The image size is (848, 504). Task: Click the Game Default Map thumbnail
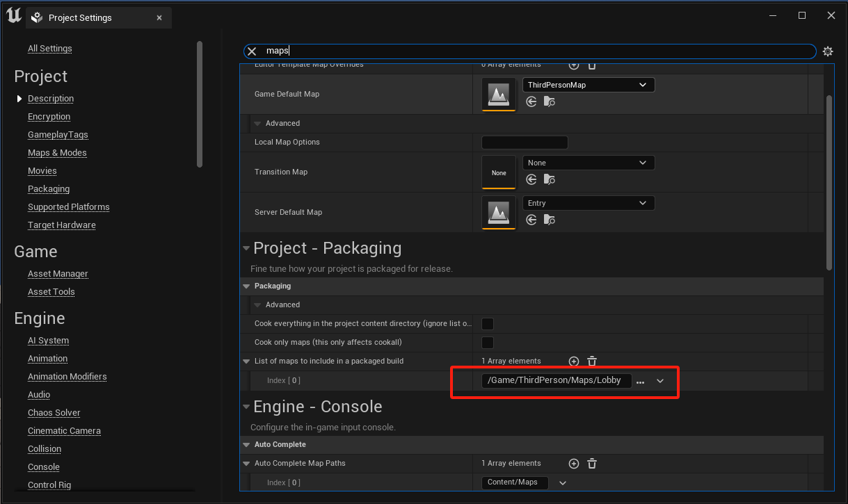499,94
